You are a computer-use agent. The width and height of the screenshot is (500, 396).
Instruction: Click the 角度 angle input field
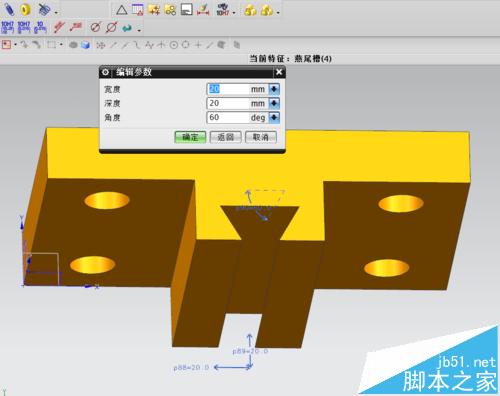pyautogui.click(x=229, y=117)
